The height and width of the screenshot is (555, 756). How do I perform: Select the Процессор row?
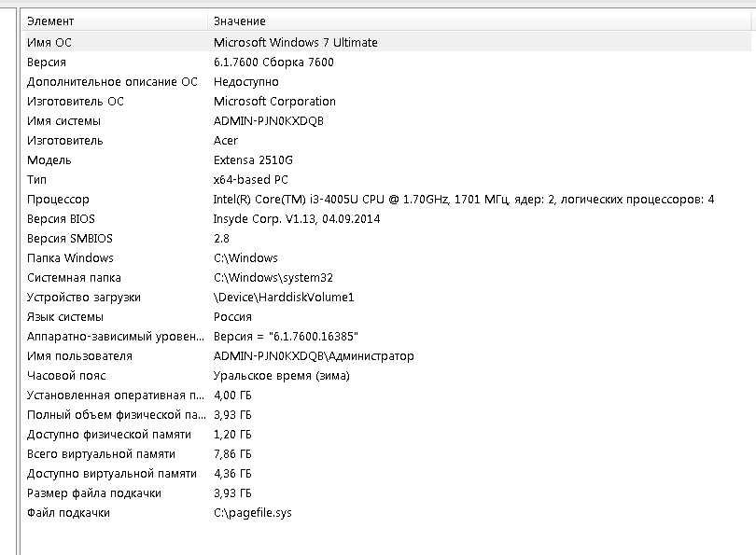pyautogui.click(x=387, y=200)
